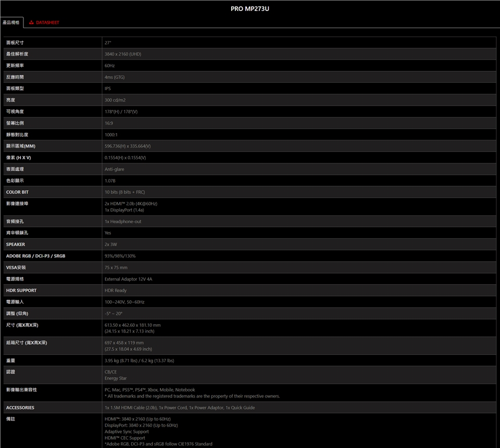Select the Anti-glare value
This screenshot has height=448, width=500.
pyautogui.click(x=114, y=169)
